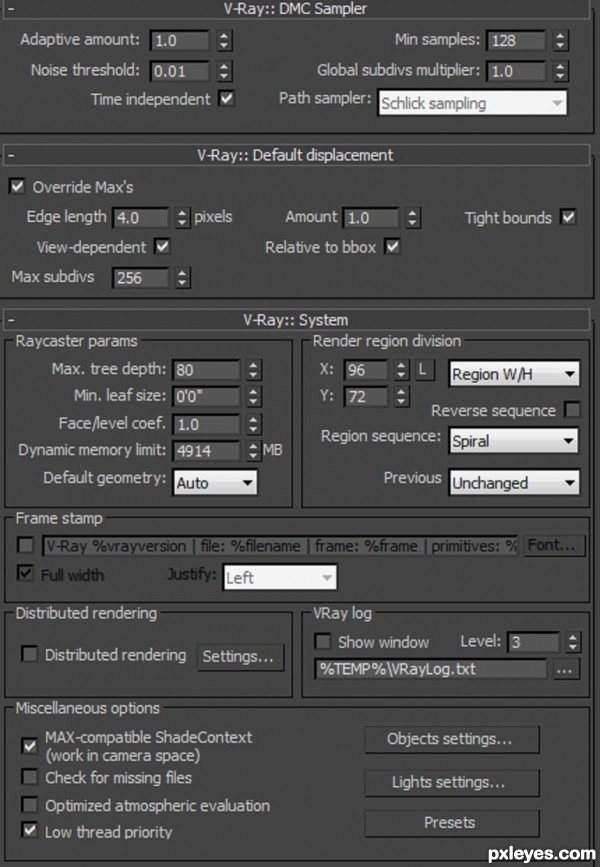Screen dimensions: 600x867
Task: Click the render region Y spinner arrows
Action: tap(401, 396)
